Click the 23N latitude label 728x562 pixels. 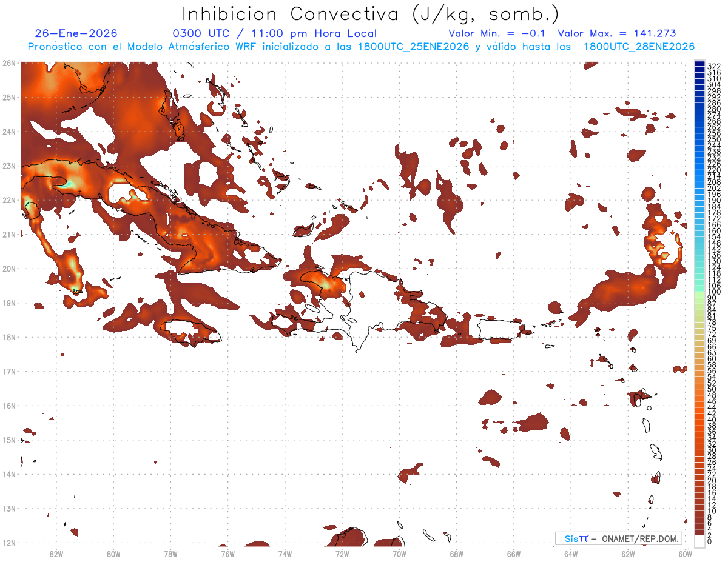click(8, 166)
